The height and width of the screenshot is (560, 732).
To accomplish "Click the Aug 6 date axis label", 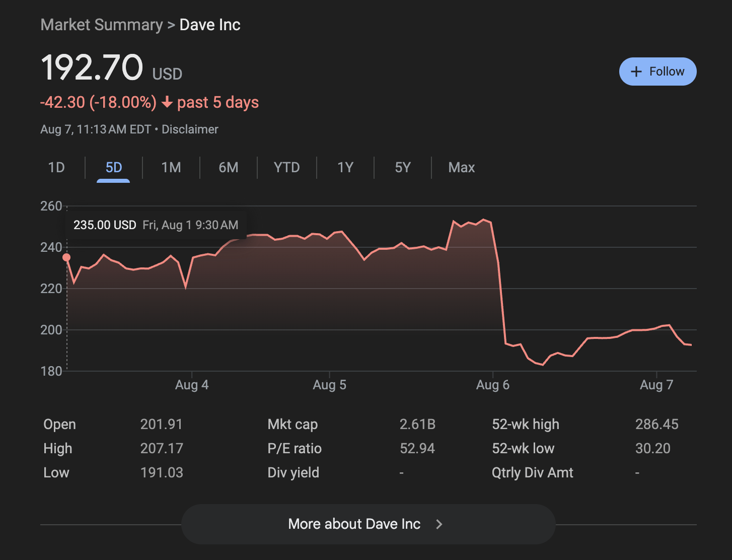I will coord(493,385).
